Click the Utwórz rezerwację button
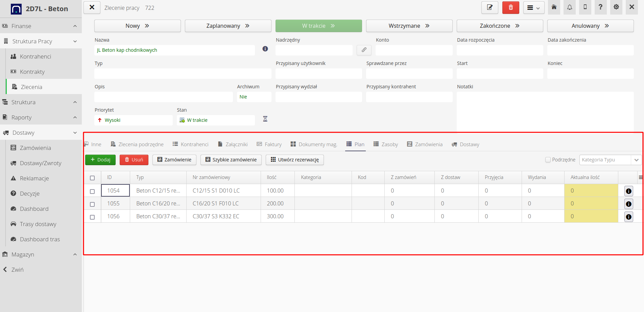The image size is (644, 312). point(294,160)
